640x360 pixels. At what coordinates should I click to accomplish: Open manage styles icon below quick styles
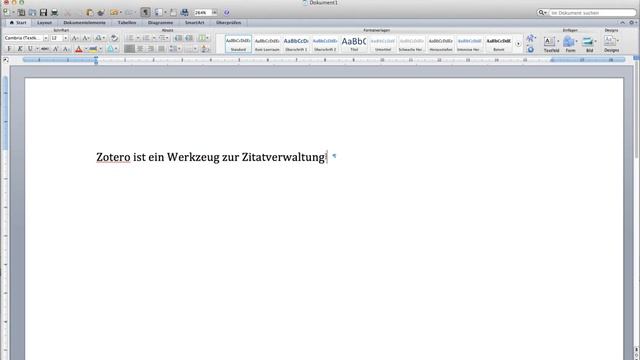click(x=530, y=49)
